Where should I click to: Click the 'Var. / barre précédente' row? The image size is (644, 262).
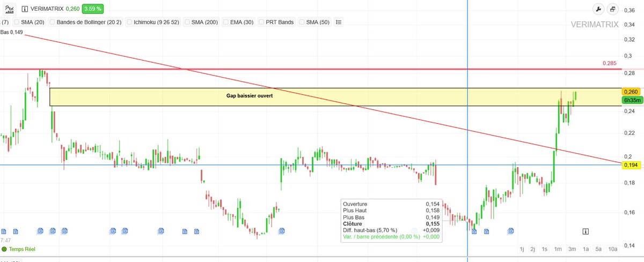tap(391, 236)
